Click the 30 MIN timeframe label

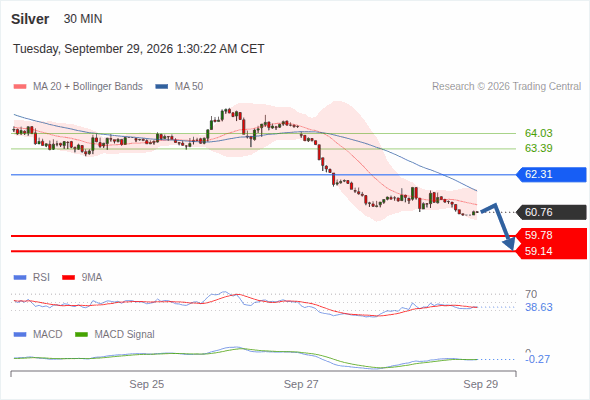click(83, 19)
